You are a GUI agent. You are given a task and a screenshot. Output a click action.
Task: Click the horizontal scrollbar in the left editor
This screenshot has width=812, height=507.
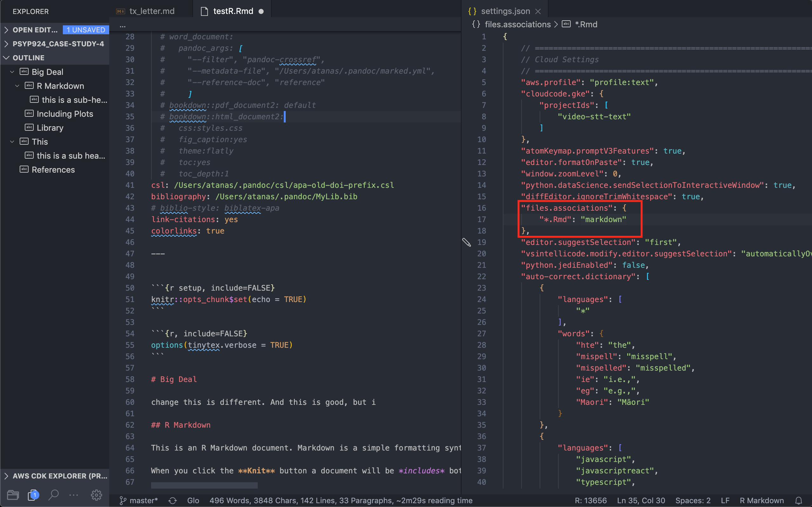[x=204, y=485]
